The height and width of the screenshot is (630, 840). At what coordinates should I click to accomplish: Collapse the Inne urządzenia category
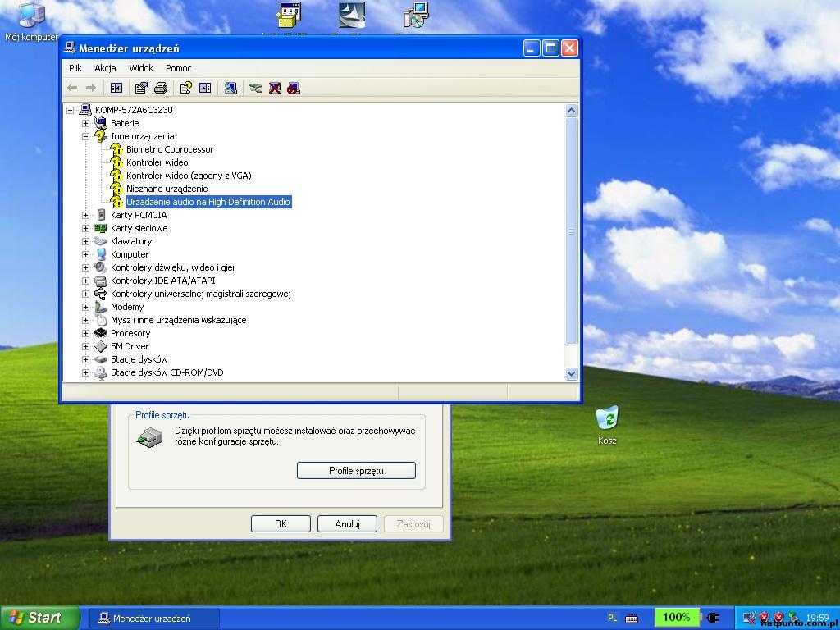85,137
